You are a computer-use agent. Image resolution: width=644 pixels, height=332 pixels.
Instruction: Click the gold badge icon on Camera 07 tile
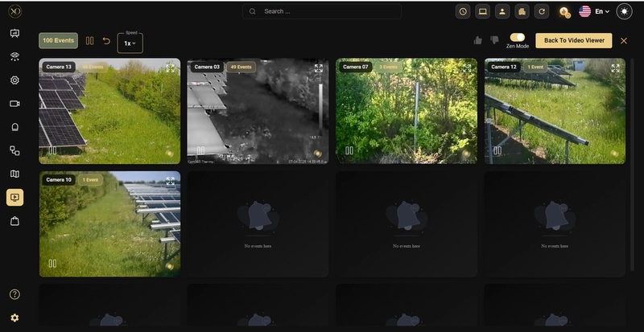point(466,154)
